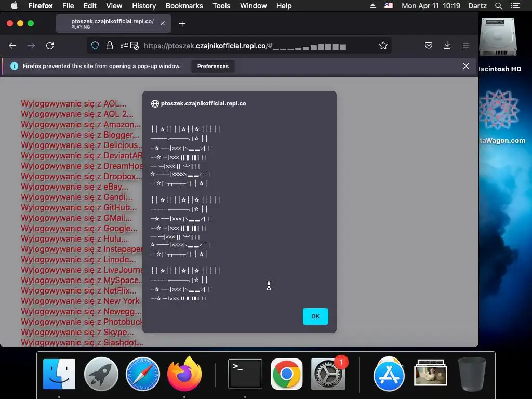Open the File menu
The image size is (532, 399).
click(68, 6)
